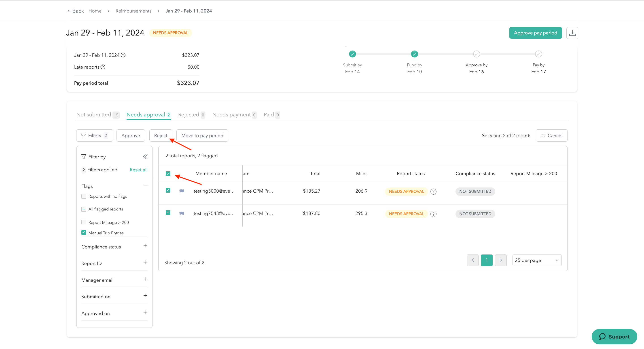This screenshot has height=349, width=644.
Task: Enable Report Mileage > 200 filter
Action: point(84,222)
